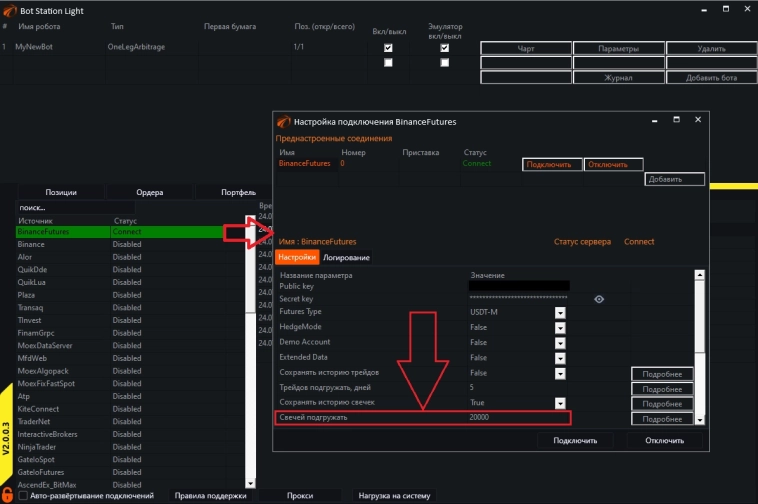This screenshot has width=758, height=504.
Task: Open Портфель tab
Action: pos(238,192)
